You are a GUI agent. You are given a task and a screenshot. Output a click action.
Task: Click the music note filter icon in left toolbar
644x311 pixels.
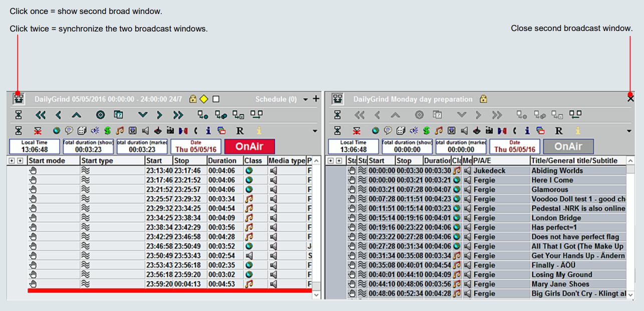coord(120,130)
